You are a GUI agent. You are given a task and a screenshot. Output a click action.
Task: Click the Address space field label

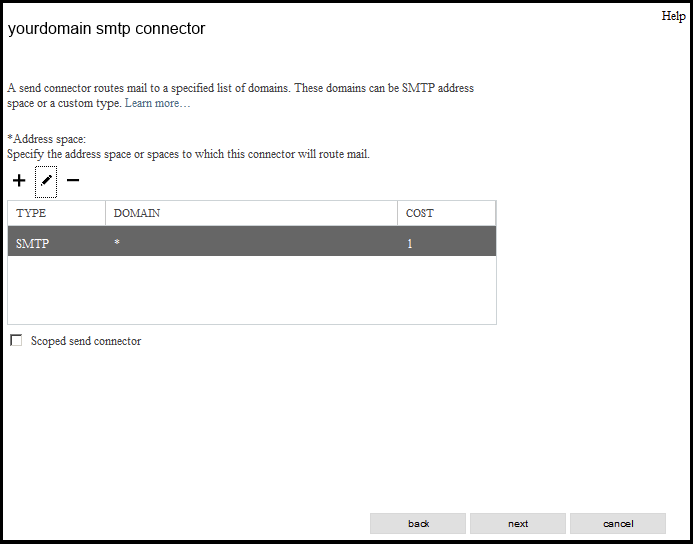pyautogui.click(x=46, y=139)
